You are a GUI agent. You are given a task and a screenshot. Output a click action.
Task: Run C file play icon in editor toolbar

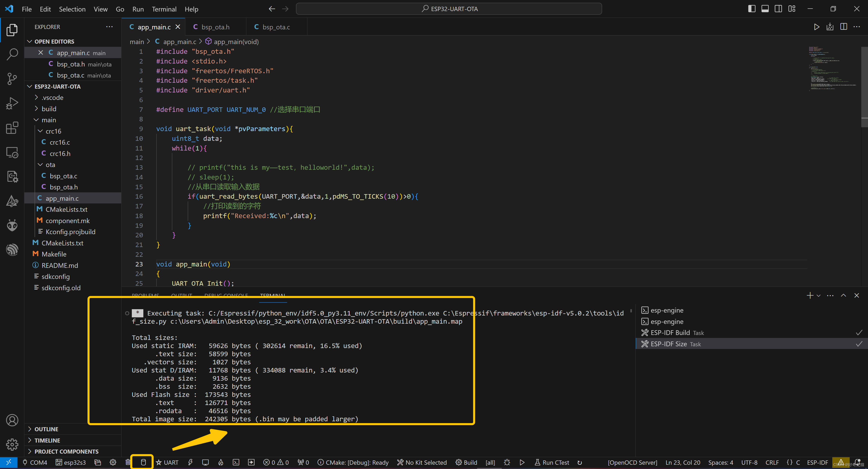point(816,27)
